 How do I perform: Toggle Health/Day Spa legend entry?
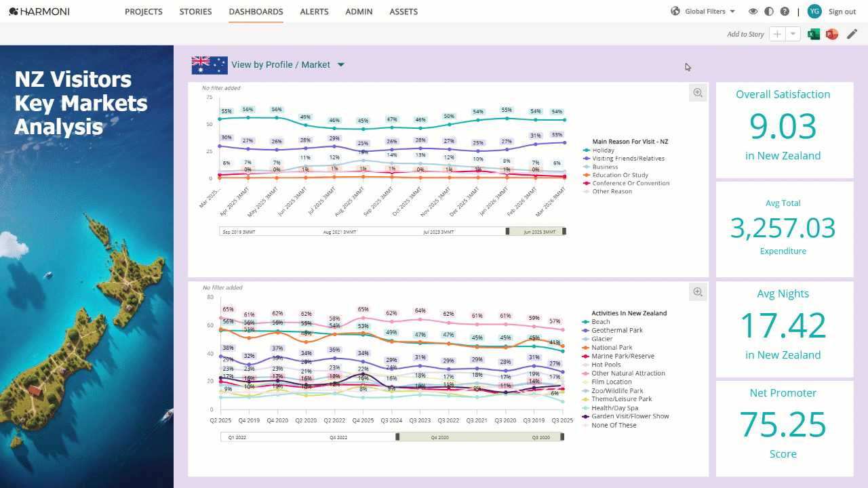point(610,408)
